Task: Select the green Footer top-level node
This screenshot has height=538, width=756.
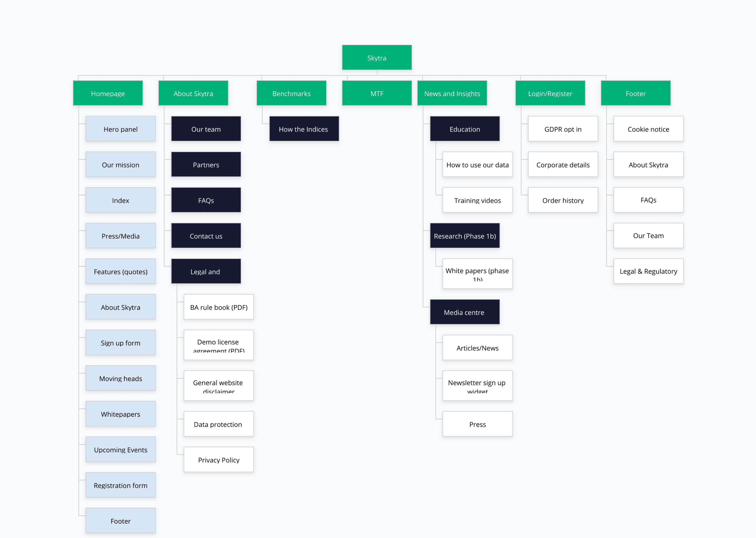Action: point(636,93)
